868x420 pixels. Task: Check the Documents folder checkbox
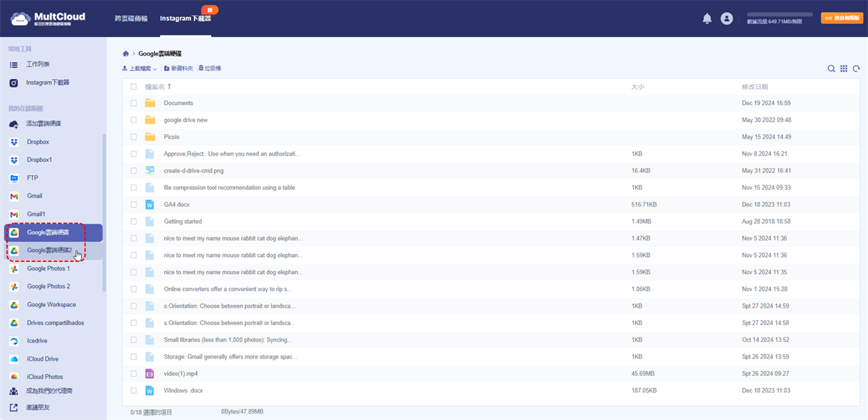click(134, 104)
